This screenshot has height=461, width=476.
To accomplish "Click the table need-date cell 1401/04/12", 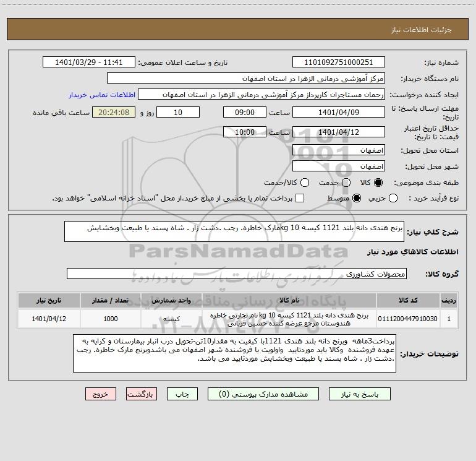I will (49, 319).
